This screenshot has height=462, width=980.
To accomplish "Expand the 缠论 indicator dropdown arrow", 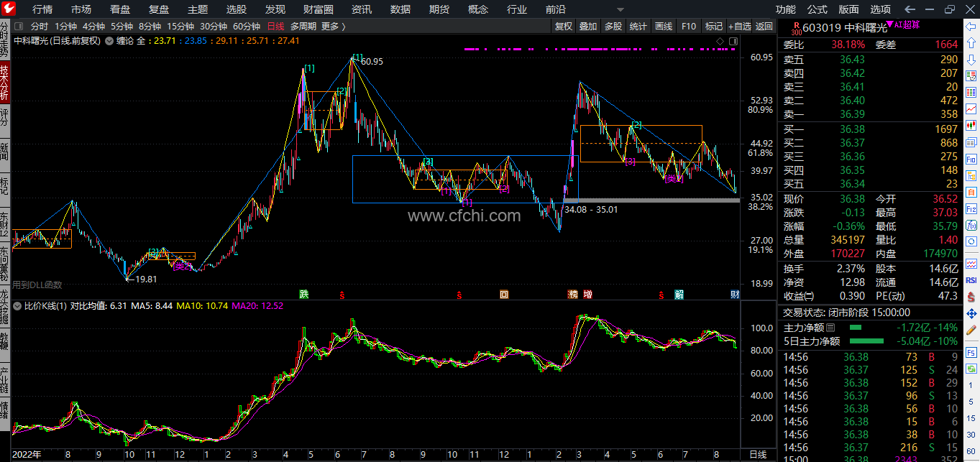I will 109,41.
